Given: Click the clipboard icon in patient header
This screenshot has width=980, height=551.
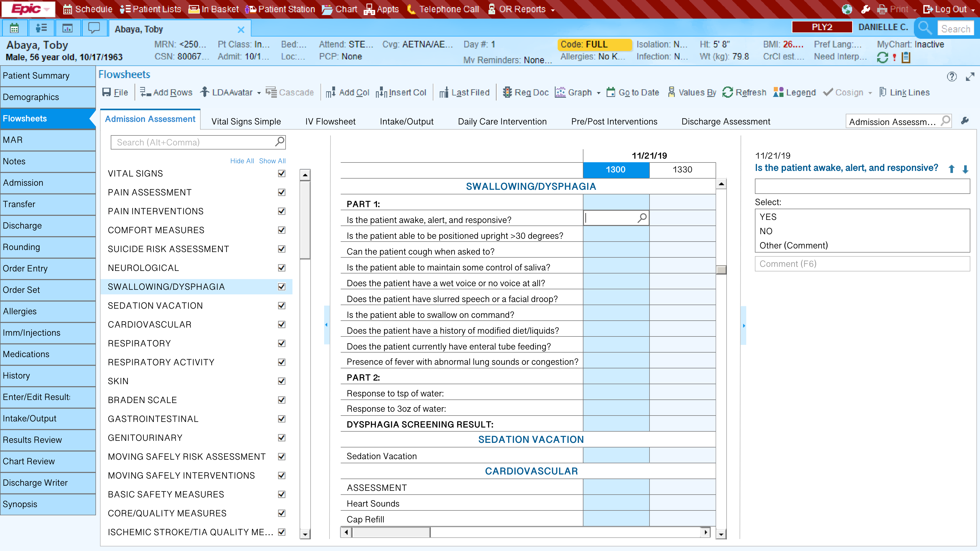Looking at the screenshot, I should click(906, 57).
